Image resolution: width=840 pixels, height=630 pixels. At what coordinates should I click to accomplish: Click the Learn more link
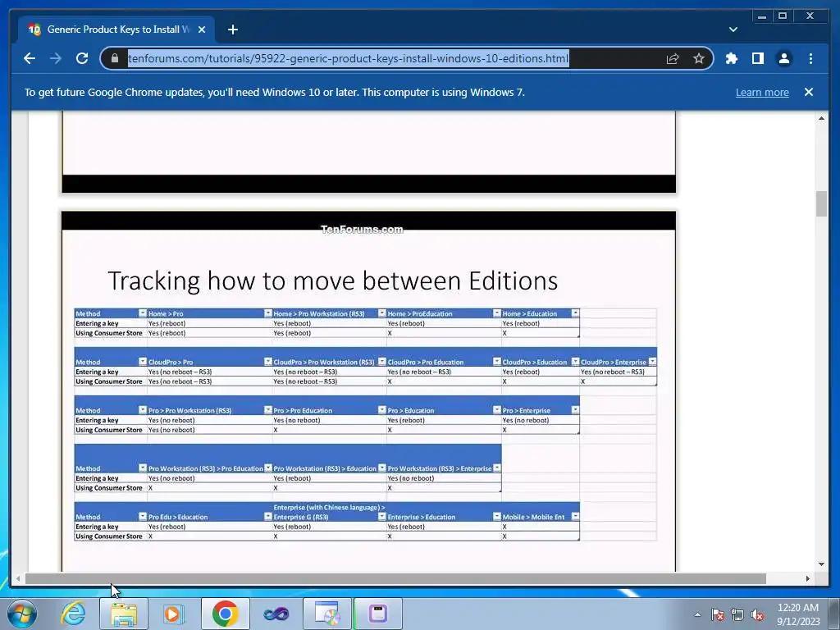[762, 92]
